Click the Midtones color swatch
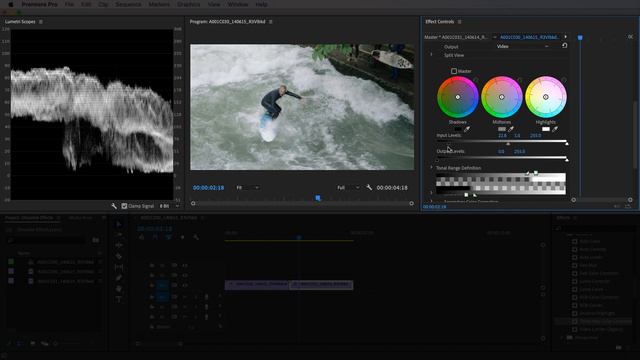The image size is (640, 360). tap(502, 129)
